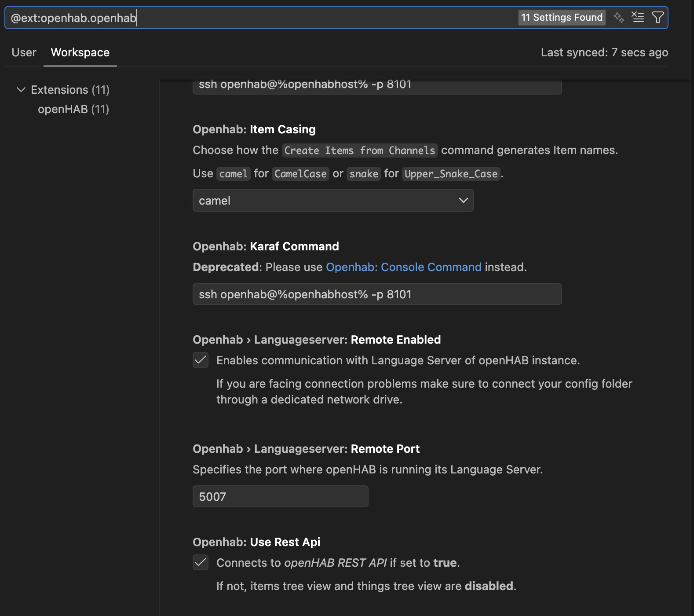694x616 pixels.
Task: Click the partially visible top ssh command field
Action: (x=377, y=86)
